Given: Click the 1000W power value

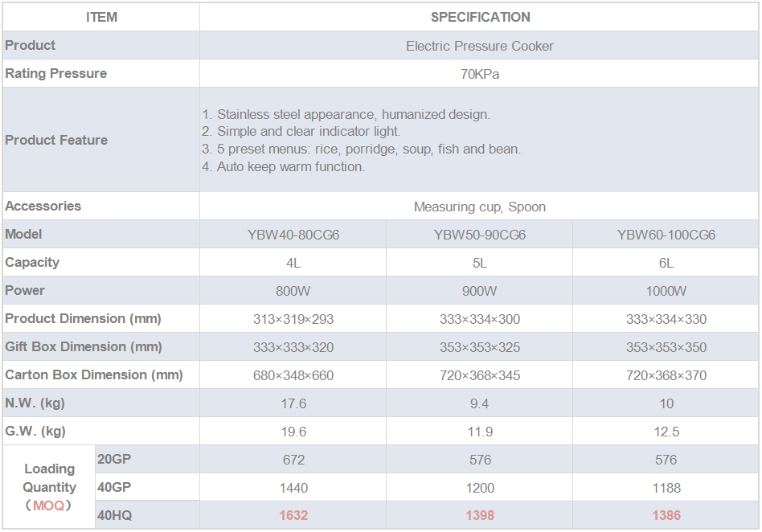Looking at the screenshot, I should tap(666, 291).
